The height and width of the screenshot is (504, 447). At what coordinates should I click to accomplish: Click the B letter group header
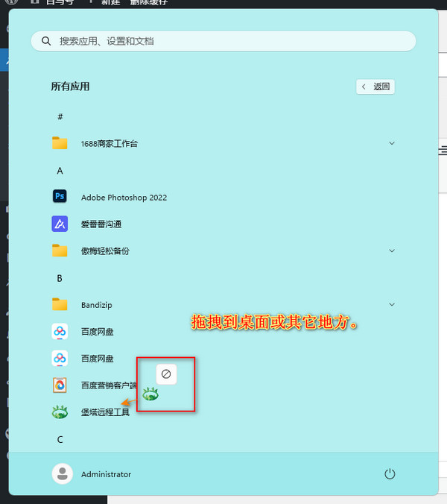point(60,278)
